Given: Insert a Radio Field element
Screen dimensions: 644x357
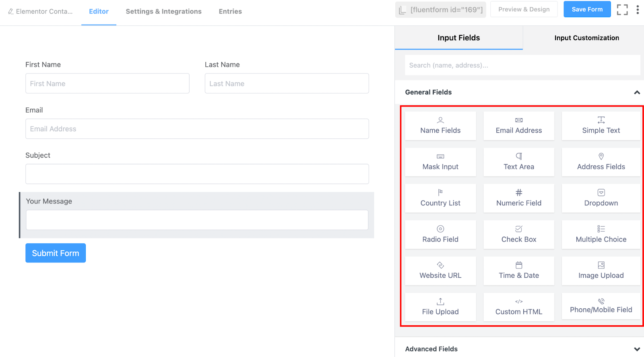Looking at the screenshot, I should click(440, 234).
